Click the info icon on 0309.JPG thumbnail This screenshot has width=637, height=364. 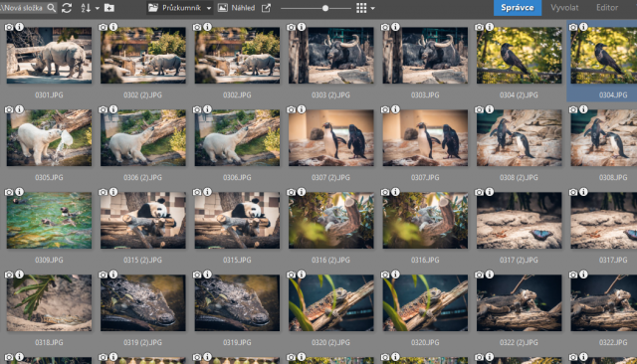[x=19, y=192]
